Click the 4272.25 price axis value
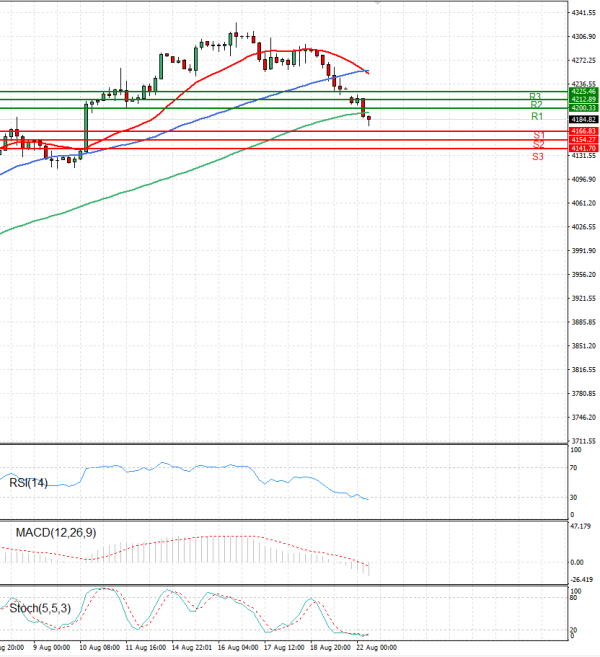 [x=584, y=61]
